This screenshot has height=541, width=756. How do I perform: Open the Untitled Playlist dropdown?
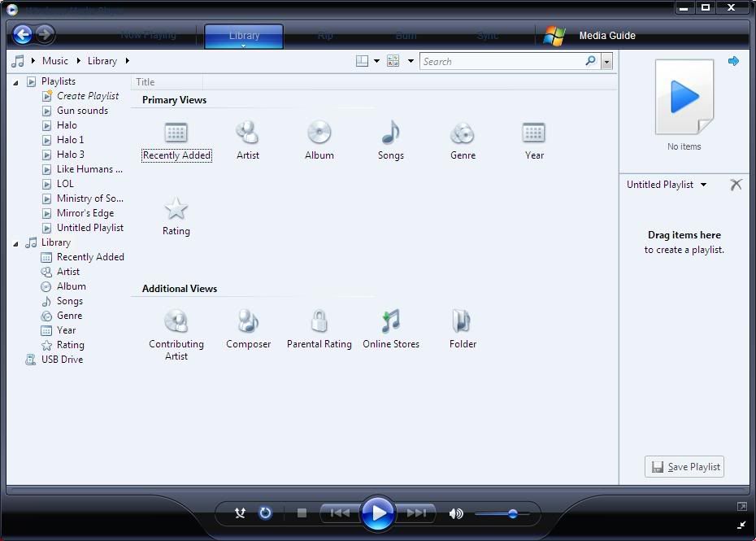[703, 185]
